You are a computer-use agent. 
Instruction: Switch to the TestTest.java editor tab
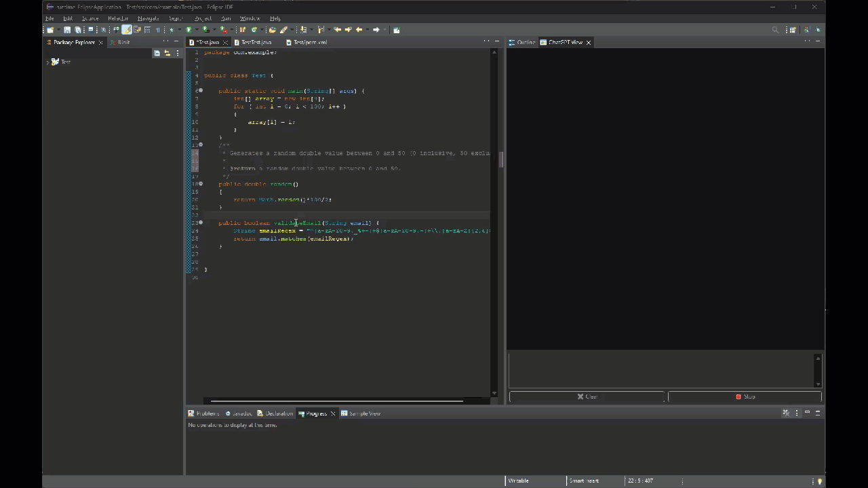click(256, 42)
